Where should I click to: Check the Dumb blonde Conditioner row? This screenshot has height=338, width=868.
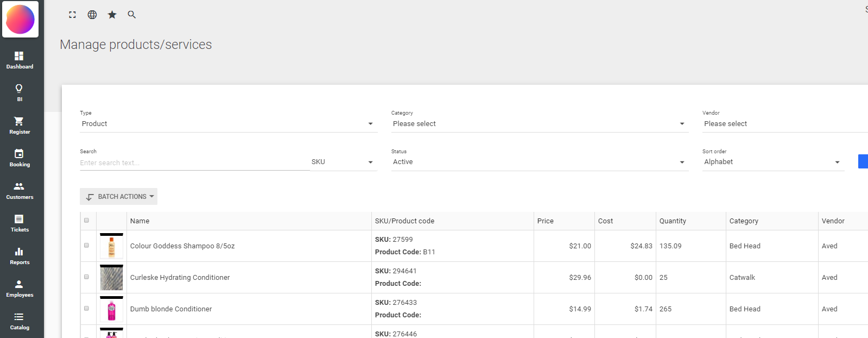tap(86, 309)
